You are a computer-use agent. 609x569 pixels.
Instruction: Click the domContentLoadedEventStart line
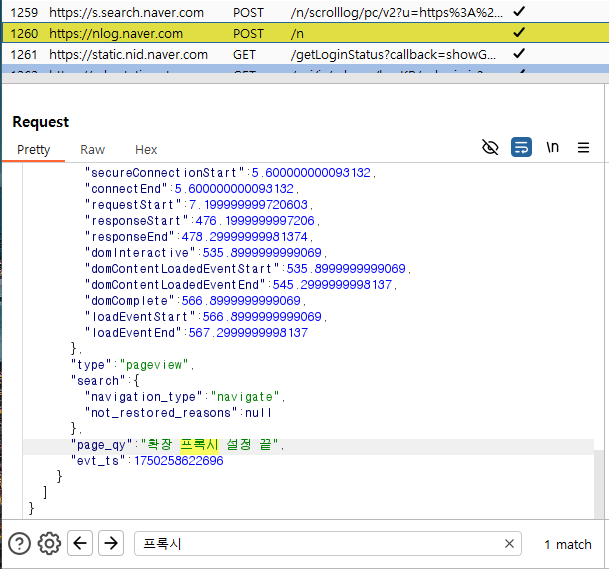(x=248, y=269)
